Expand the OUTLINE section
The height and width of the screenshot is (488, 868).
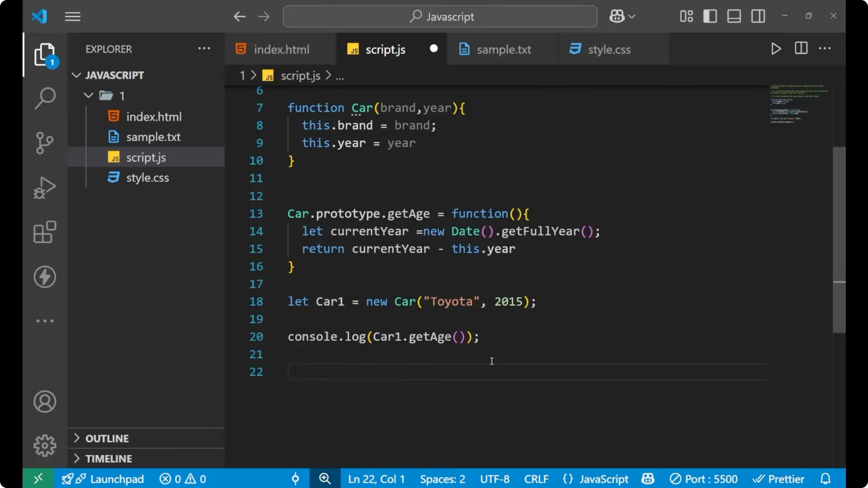click(x=107, y=438)
